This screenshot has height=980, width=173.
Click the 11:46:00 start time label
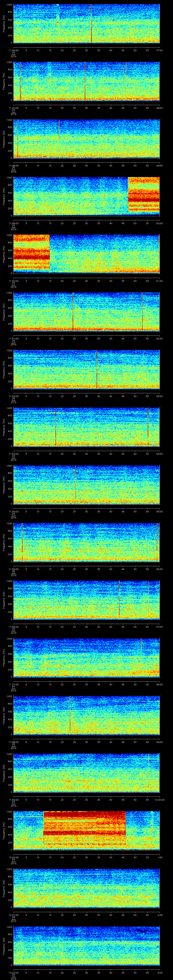click(13, 50)
